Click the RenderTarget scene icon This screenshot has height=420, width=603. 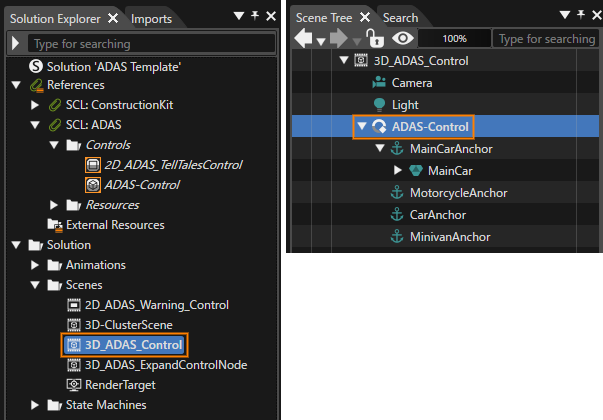click(74, 385)
